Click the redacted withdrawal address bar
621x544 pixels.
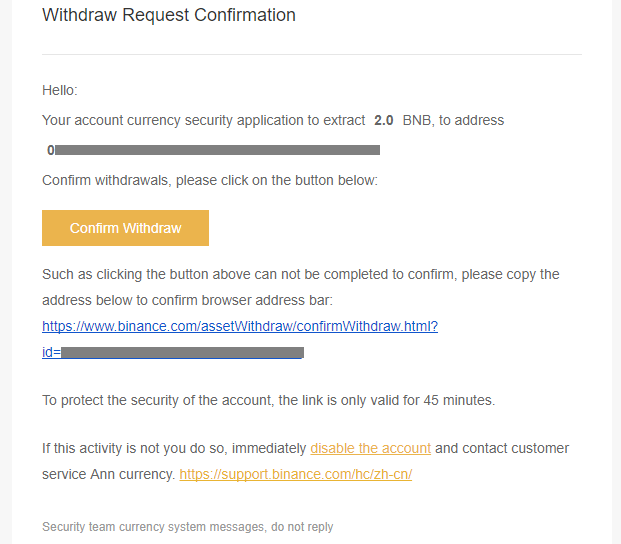[x=217, y=150]
